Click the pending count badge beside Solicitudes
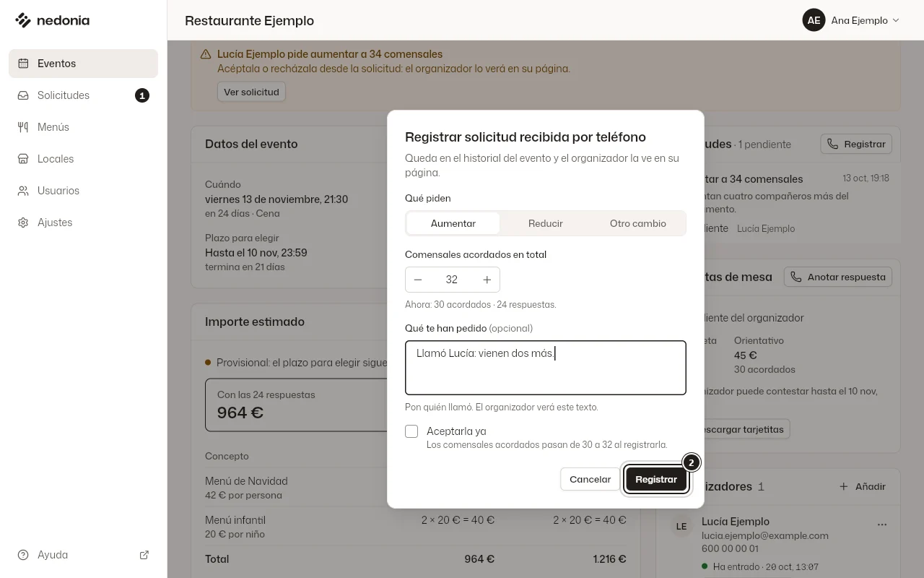The width and height of the screenshot is (924, 578). pyautogui.click(x=142, y=95)
